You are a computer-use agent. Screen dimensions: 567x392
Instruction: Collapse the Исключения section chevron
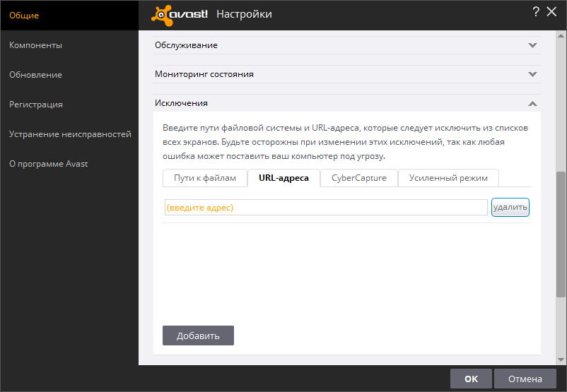point(532,104)
